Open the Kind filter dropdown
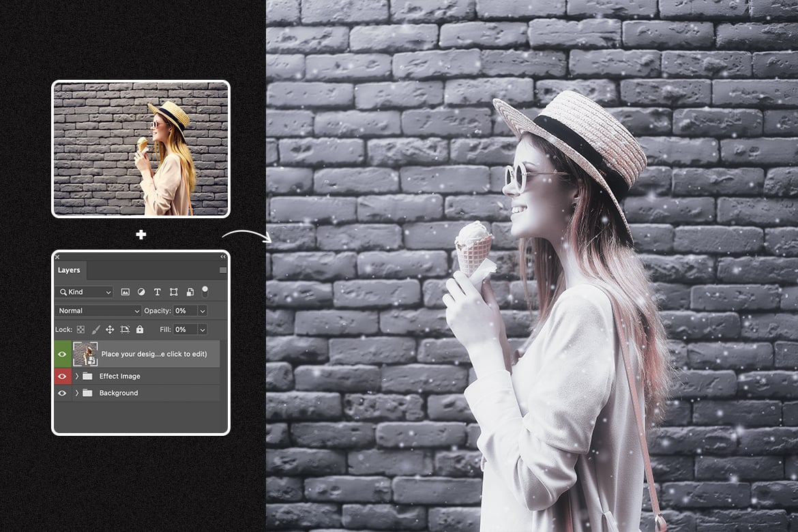The height and width of the screenshot is (532, 798). point(85,292)
